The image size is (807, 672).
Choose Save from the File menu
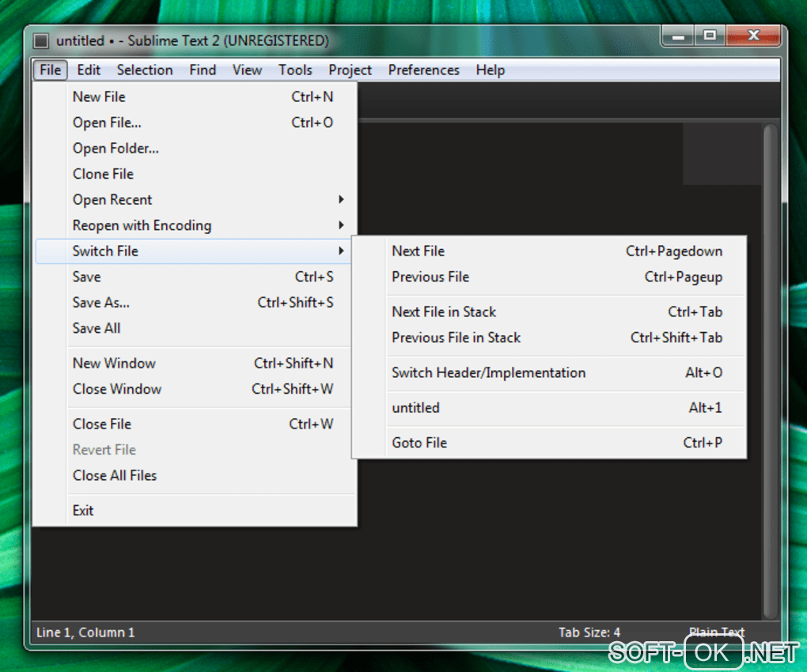coord(195,277)
